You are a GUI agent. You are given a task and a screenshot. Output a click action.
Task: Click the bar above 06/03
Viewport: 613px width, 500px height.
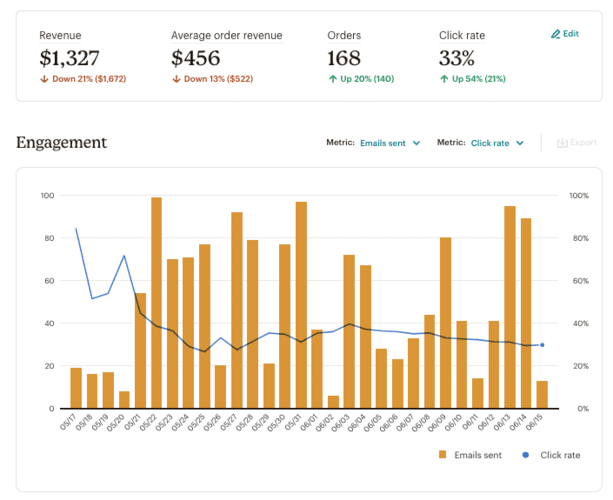[x=349, y=332]
